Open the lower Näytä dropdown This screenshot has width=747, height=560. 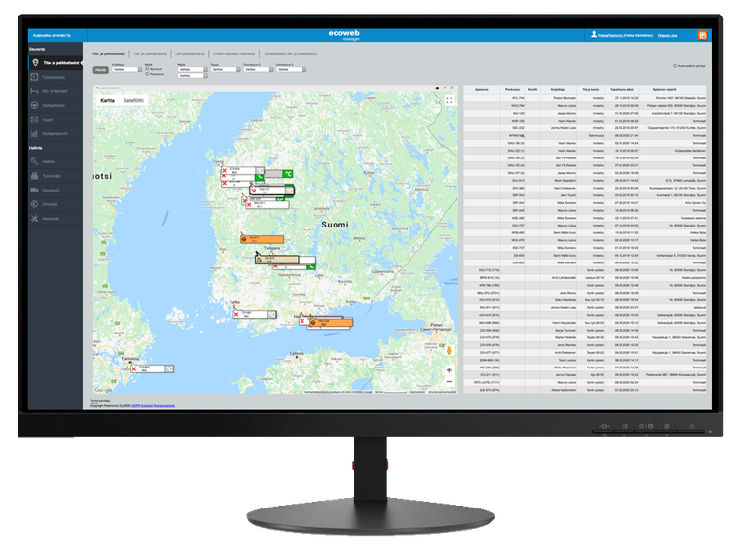pos(193,75)
